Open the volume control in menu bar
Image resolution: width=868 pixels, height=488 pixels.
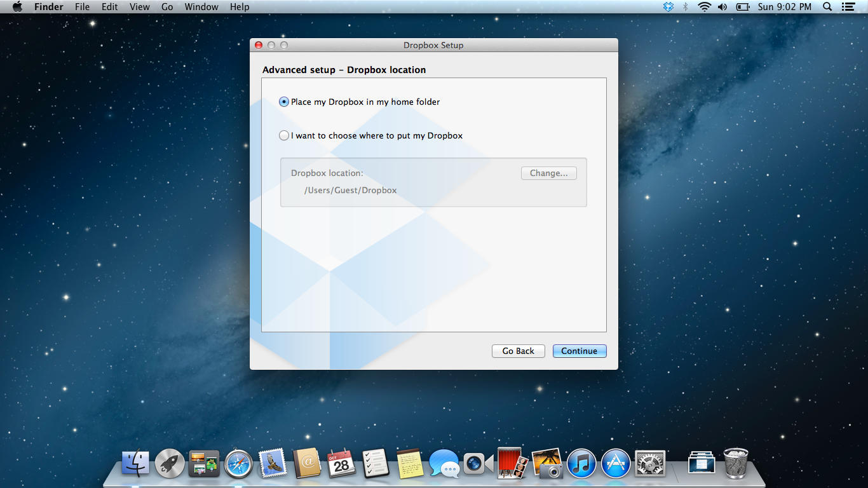(722, 7)
